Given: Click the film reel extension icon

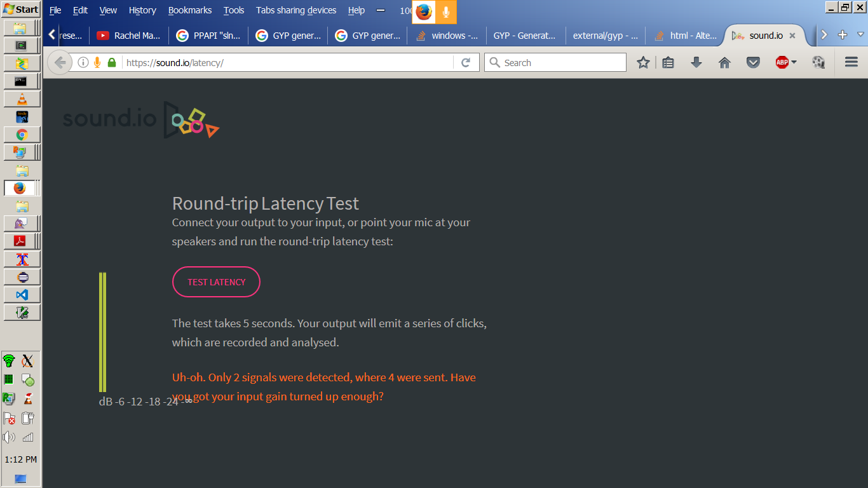Looking at the screenshot, I should pyautogui.click(x=818, y=62).
